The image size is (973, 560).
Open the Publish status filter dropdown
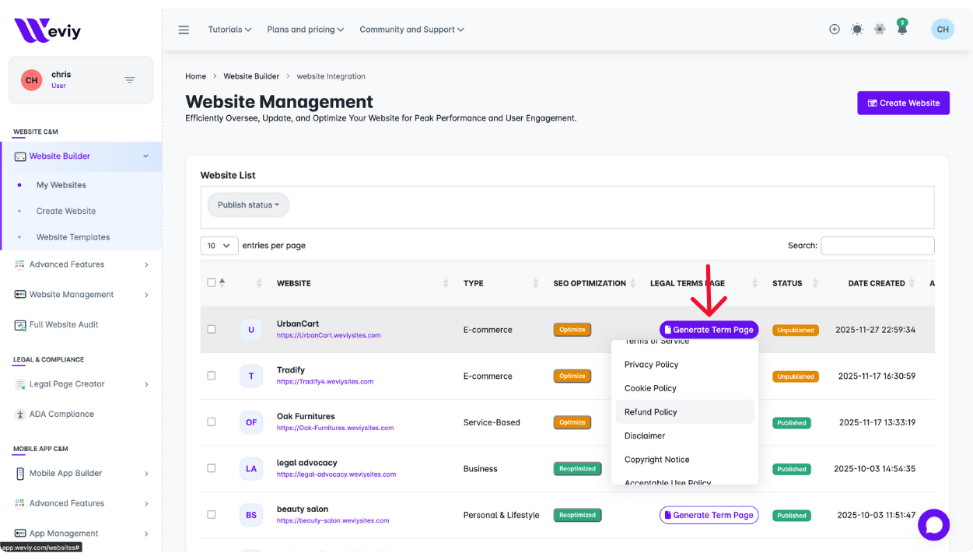click(248, 205)
